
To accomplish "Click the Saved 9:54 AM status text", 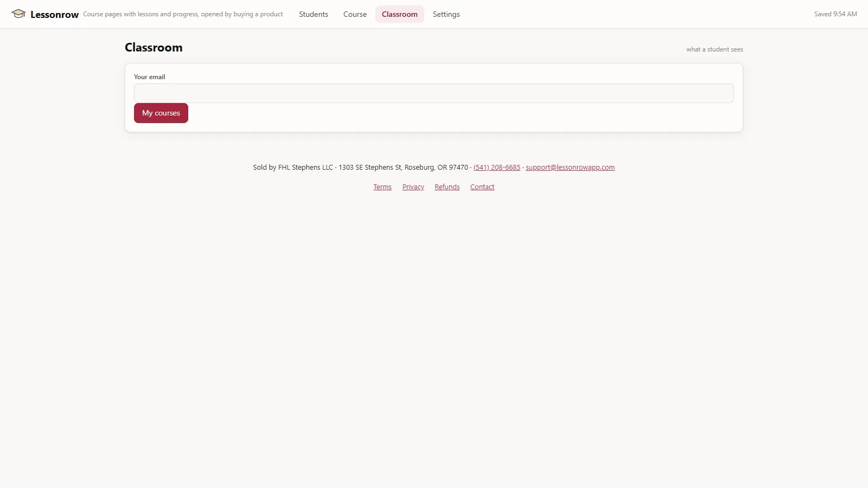I will pyautogui.click(x=835, y=14).
